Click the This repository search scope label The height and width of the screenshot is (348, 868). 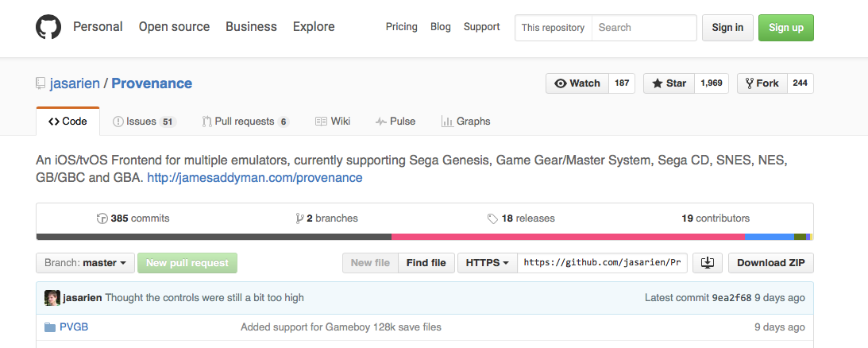[x=553, y=28]
